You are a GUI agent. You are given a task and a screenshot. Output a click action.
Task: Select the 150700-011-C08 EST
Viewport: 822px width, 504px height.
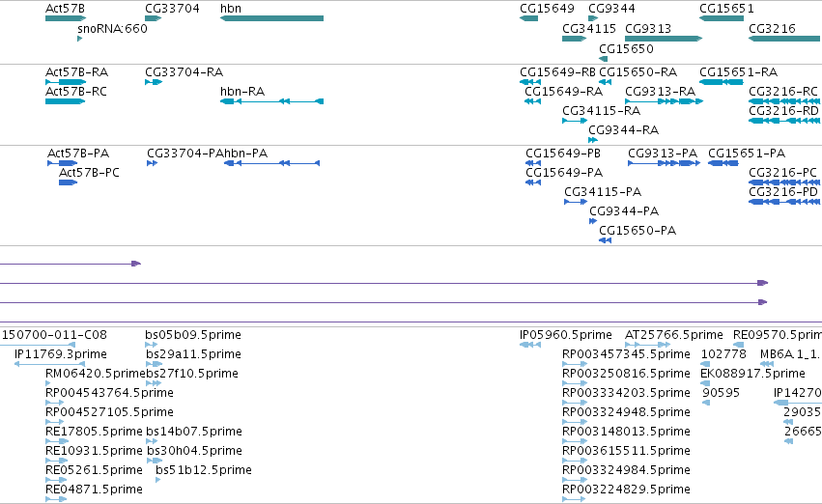click(38, 345)
